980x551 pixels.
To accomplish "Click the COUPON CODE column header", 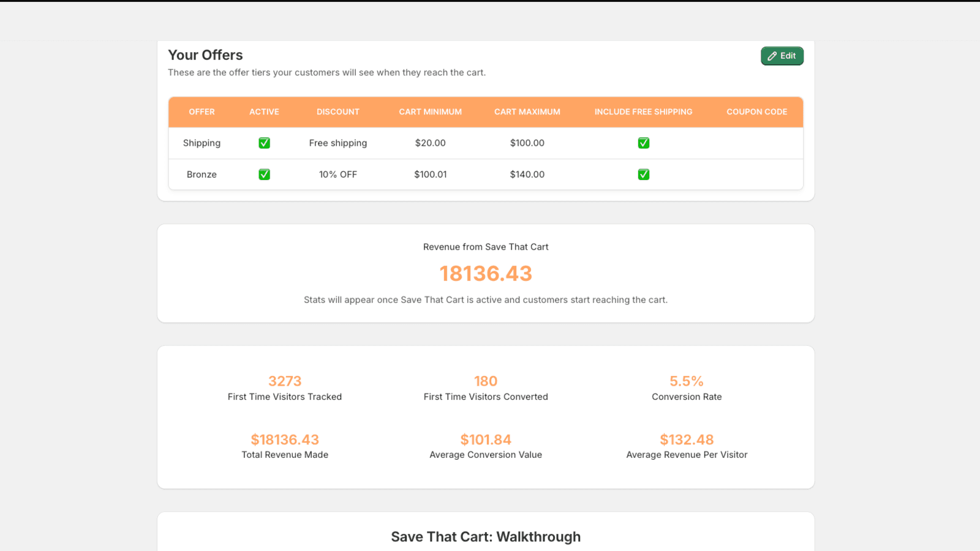I will tap(757, 112).
